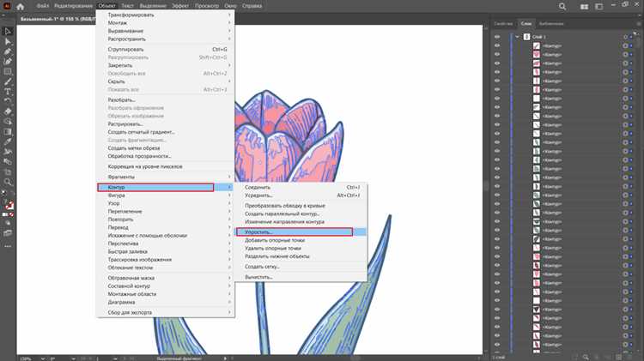This screenshot has height=361, width=644.
Task: Open the Layers panel flyout menu icon
Action: [x=639, y=24]
